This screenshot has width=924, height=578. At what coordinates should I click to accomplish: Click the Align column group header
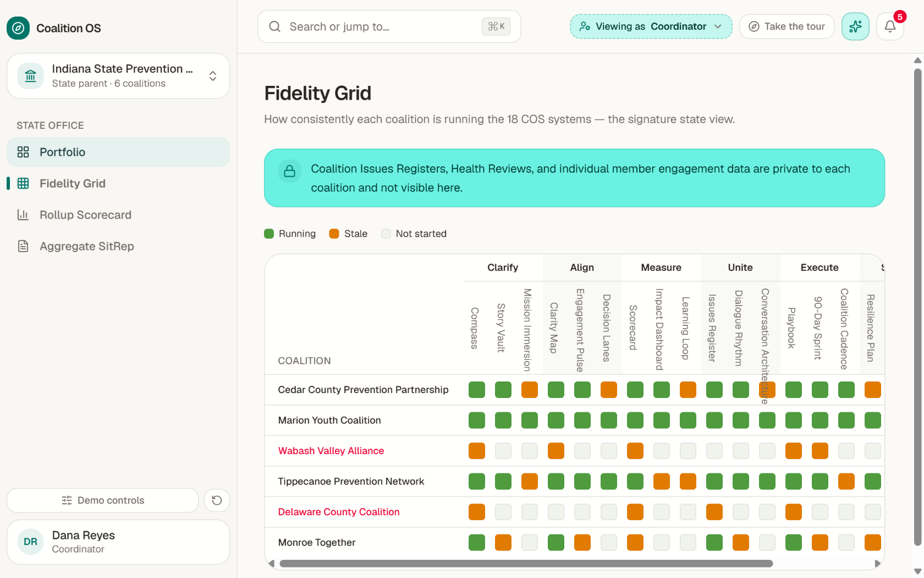click(582, 268)
